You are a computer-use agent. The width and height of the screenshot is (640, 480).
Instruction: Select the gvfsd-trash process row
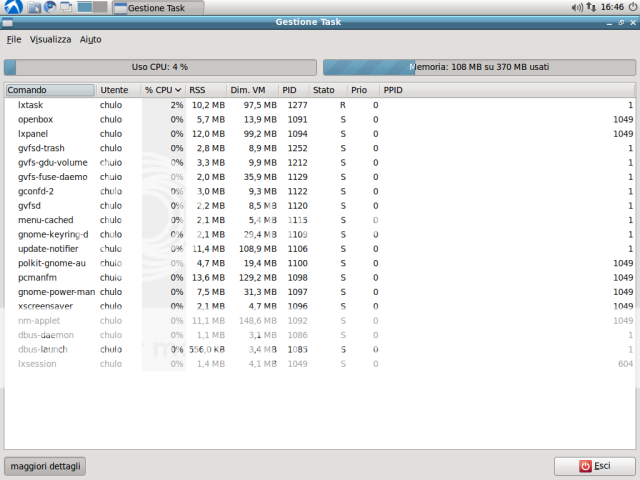[320, 148]
